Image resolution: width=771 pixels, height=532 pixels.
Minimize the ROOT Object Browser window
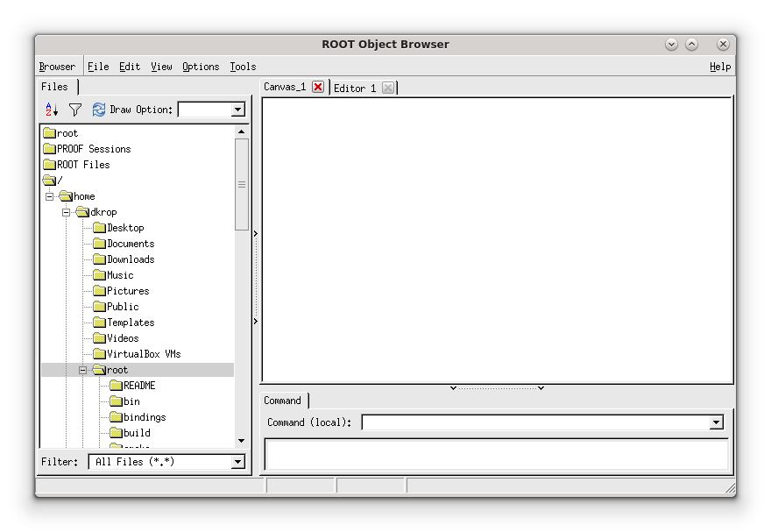pyautogui.click(x=671, y=44)
